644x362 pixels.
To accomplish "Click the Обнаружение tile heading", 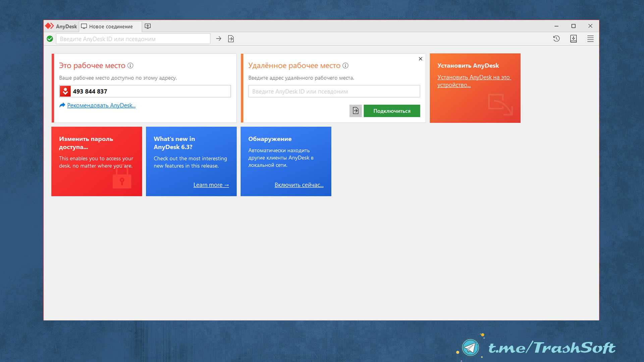I will tap(270, 139).
